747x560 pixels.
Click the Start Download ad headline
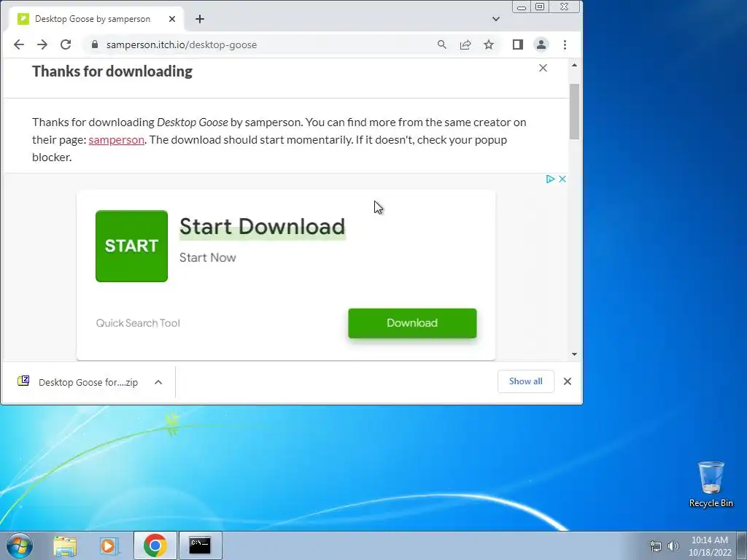tap(262, 226)
